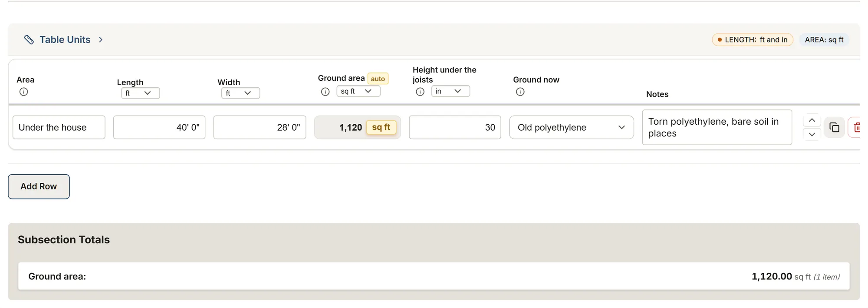Click the sq ft tag in the Ground area cell
The image size is (868, 308).
pyautogui.click(x=381, y=127)
